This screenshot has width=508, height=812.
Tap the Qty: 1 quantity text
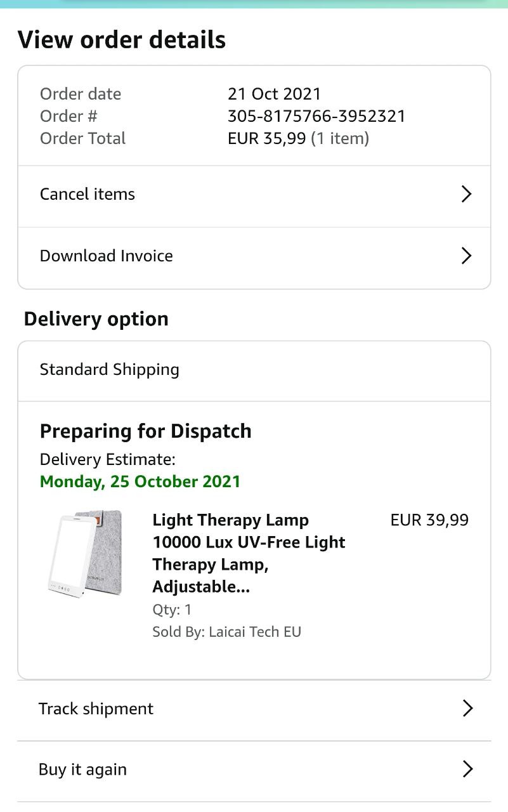(x=172, y=610)
